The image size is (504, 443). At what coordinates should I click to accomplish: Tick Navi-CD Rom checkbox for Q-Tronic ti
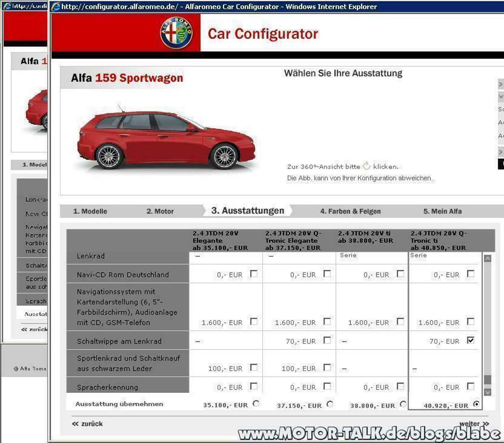click(x=471, y=274)
